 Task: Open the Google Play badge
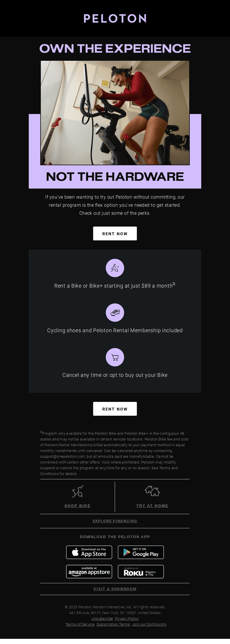(141, 552)
